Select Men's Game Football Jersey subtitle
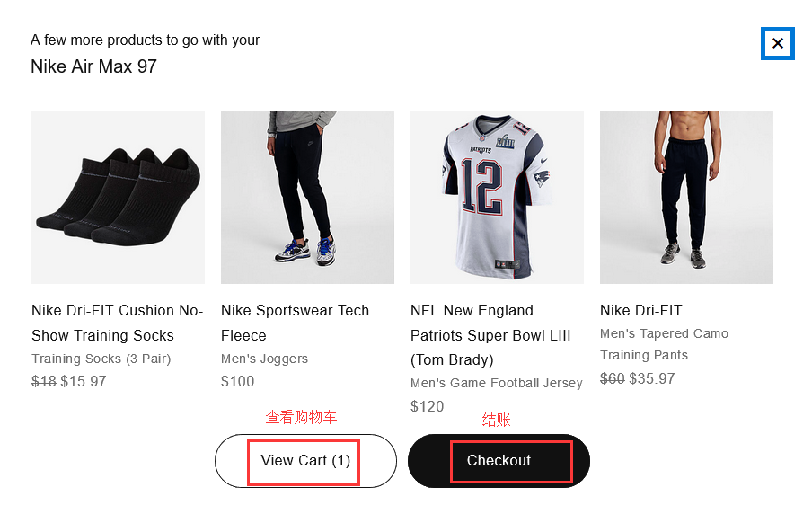Screen dimensions: 812x514 [496, 383]
